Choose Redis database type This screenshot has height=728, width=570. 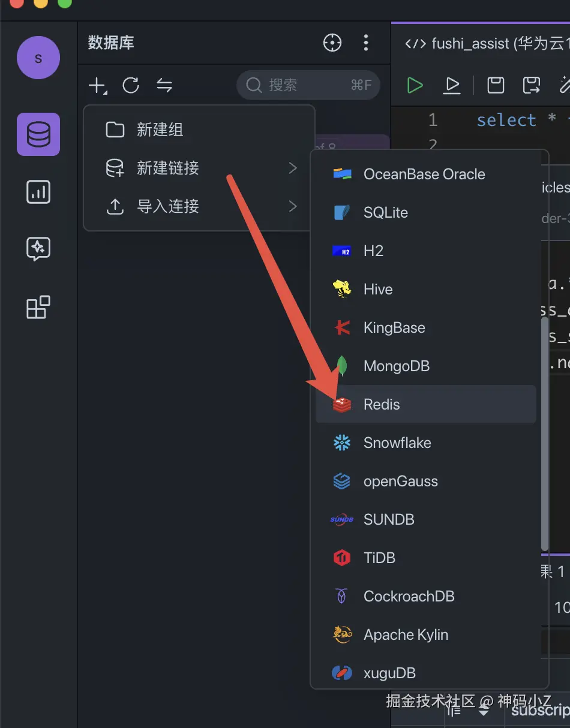pos(426,404)
